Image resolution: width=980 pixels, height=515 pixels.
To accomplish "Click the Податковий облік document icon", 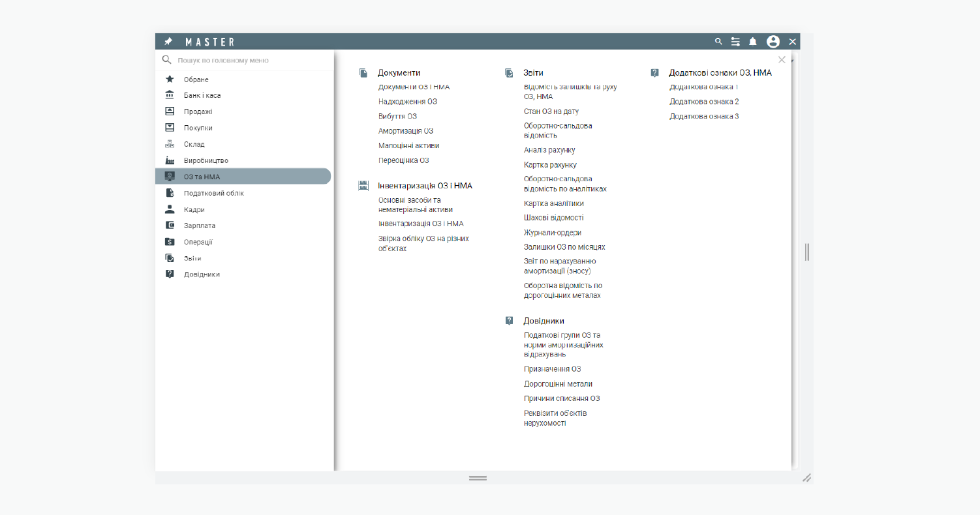I will pyautogui.click(x=170, y=193).
